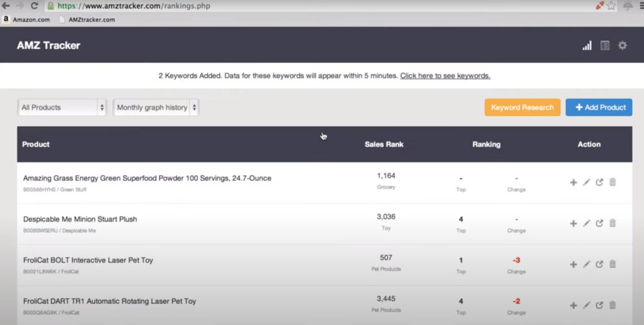Click the AMZ Tracker logo

pos(48,45)
